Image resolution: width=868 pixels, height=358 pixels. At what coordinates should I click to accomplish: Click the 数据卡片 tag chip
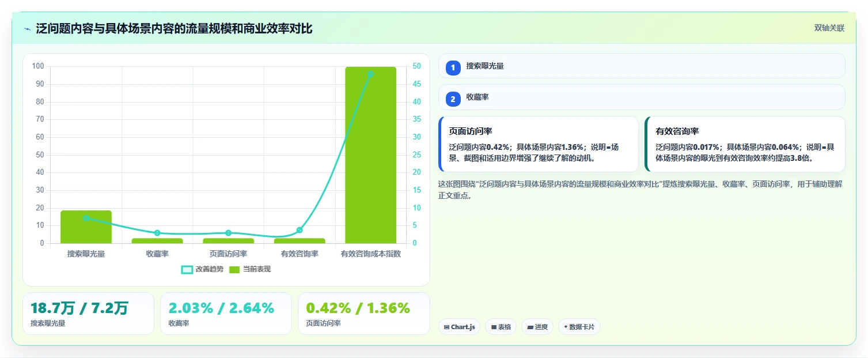coord(579,327)
